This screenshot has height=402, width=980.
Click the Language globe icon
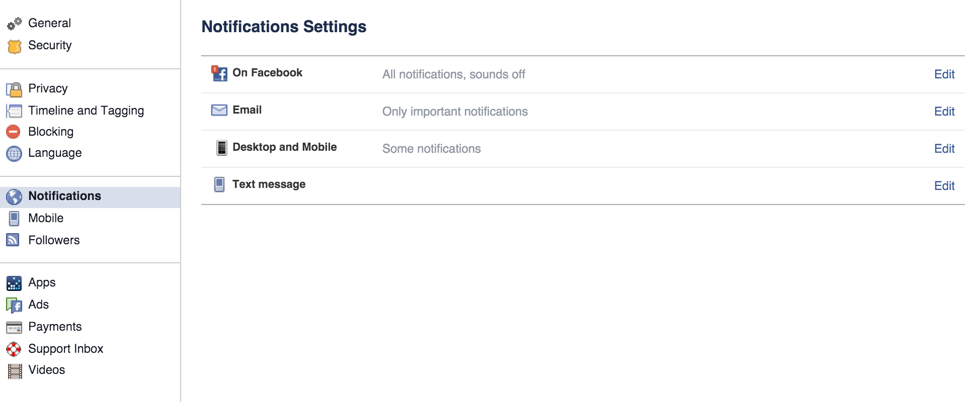14,153
